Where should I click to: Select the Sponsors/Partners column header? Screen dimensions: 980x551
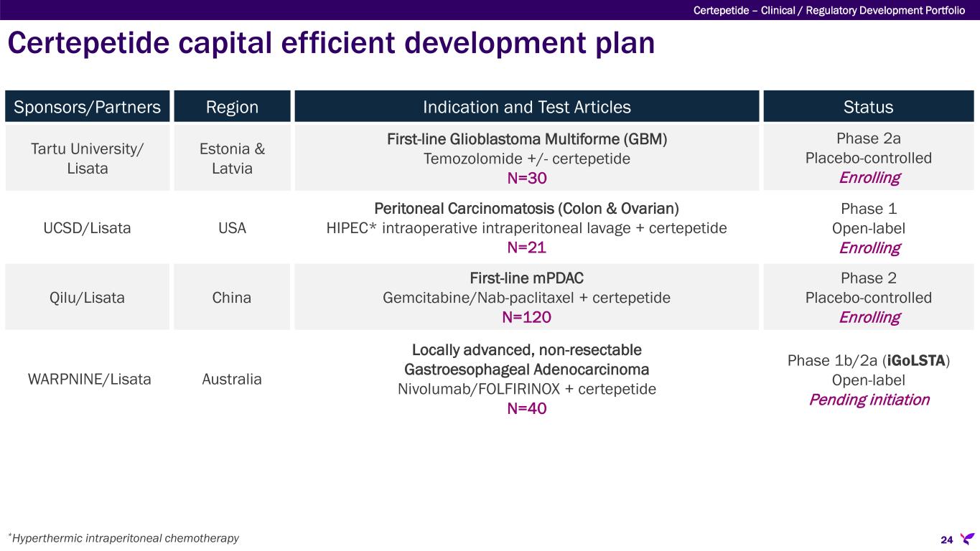[x=87, y=107]
